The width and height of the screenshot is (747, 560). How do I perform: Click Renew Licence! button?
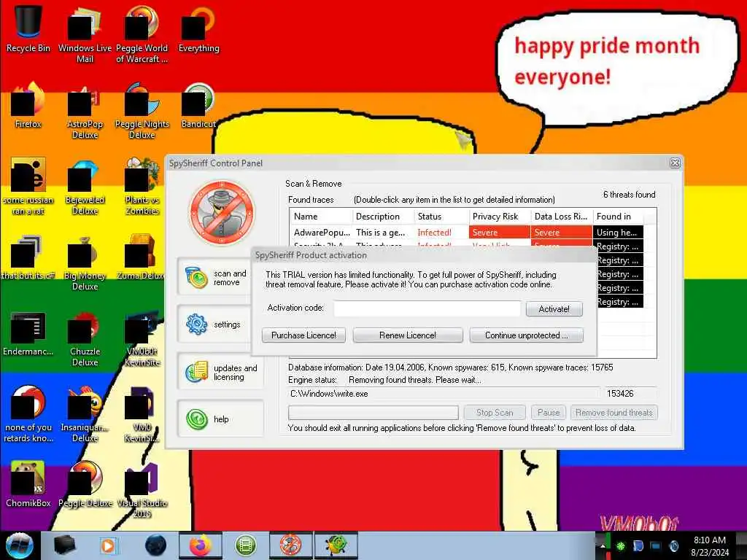click(407, 335)
